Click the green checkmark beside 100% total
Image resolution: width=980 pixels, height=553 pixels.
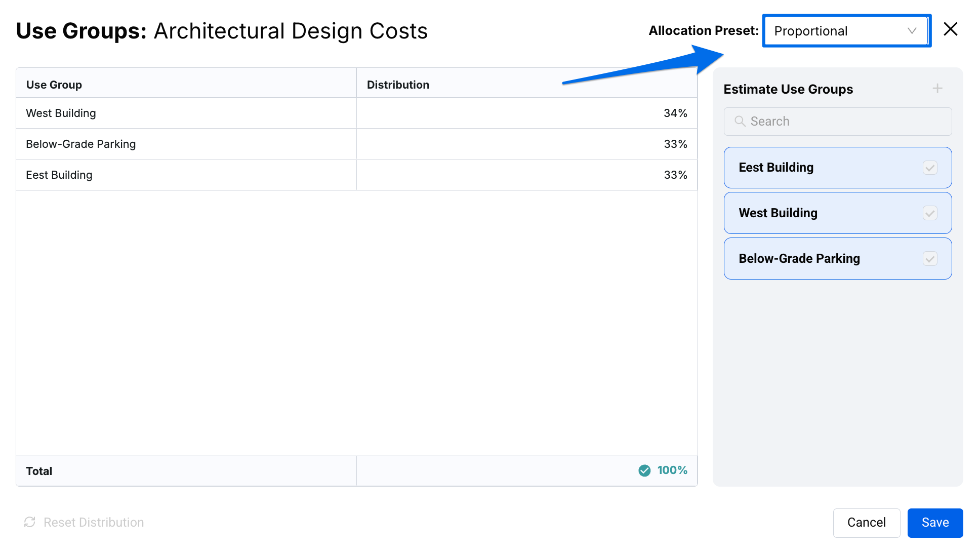click(x=644, y=470)
